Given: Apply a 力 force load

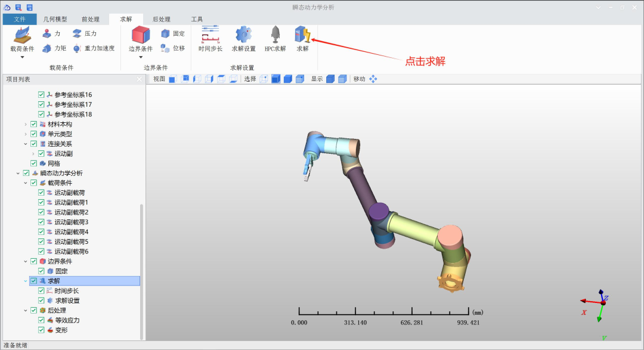Looking at the screenshot, I should coord(51,33).
